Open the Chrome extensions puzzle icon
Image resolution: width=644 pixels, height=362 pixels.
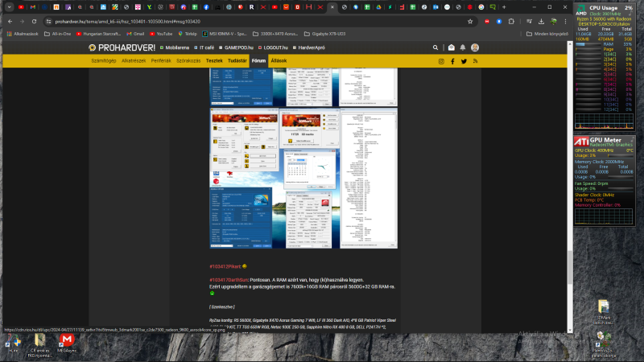[x=511, y=22]
